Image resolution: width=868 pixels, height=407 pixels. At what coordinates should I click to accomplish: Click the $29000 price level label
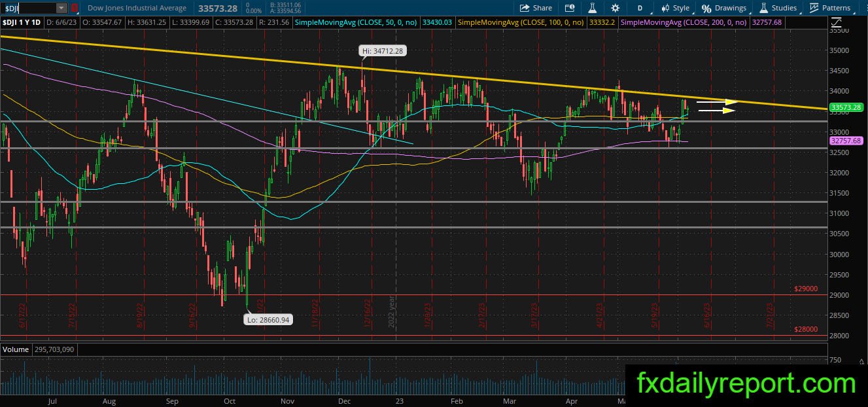806,289
